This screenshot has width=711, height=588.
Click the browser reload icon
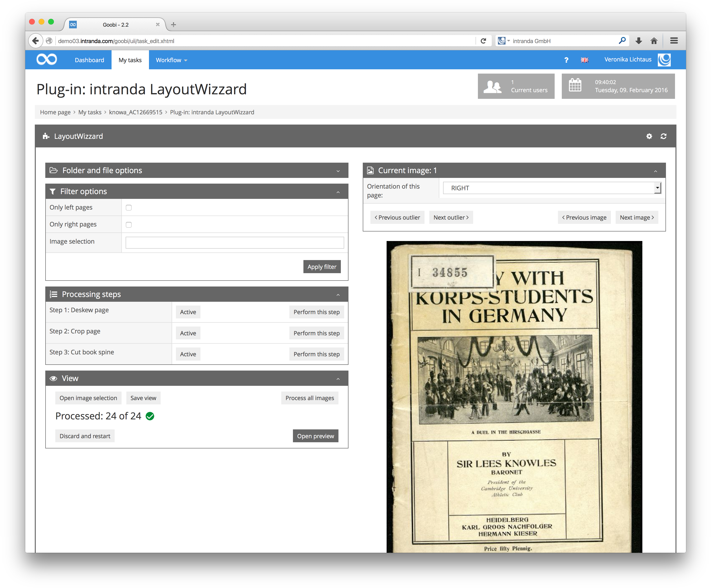[x=483, y=41]
